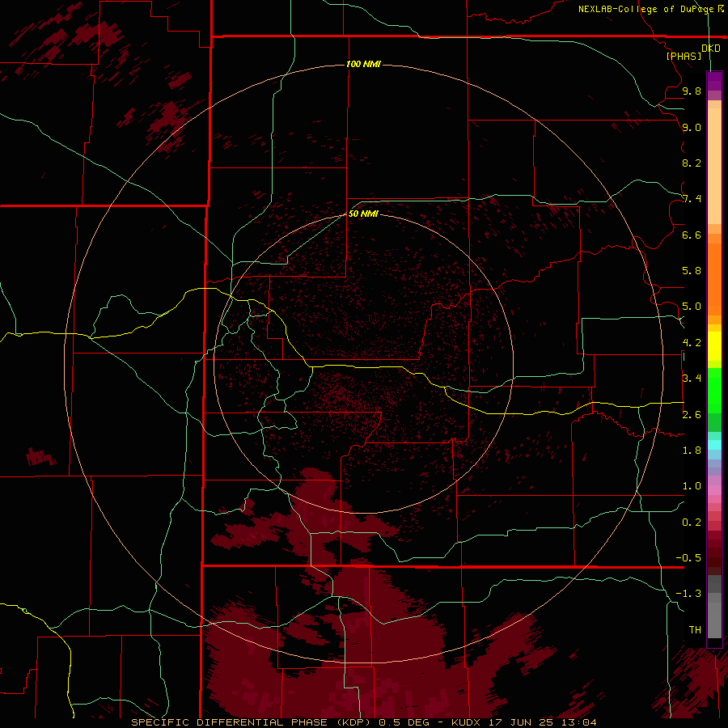Select the 1.0 value on the color scale
728x728 pixels.
(x=692, y=486)
